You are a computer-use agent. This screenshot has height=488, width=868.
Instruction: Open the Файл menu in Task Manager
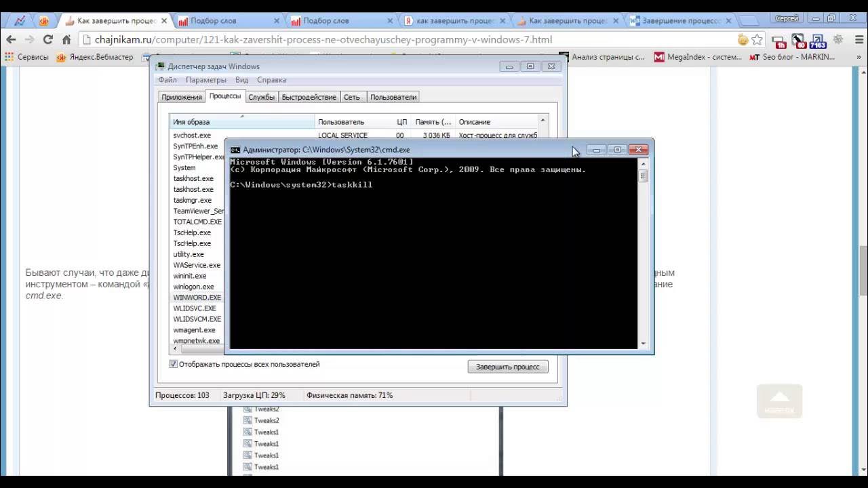(x=167, y=80)
